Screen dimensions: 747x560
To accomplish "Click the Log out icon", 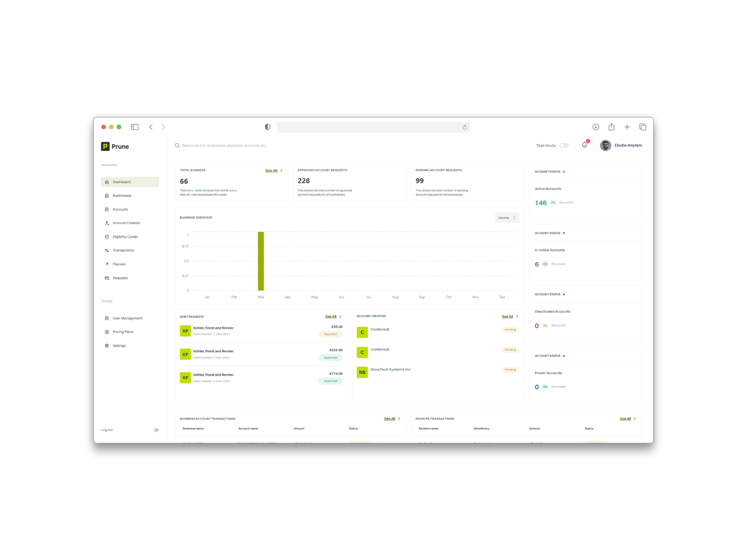I will point(156,430).
